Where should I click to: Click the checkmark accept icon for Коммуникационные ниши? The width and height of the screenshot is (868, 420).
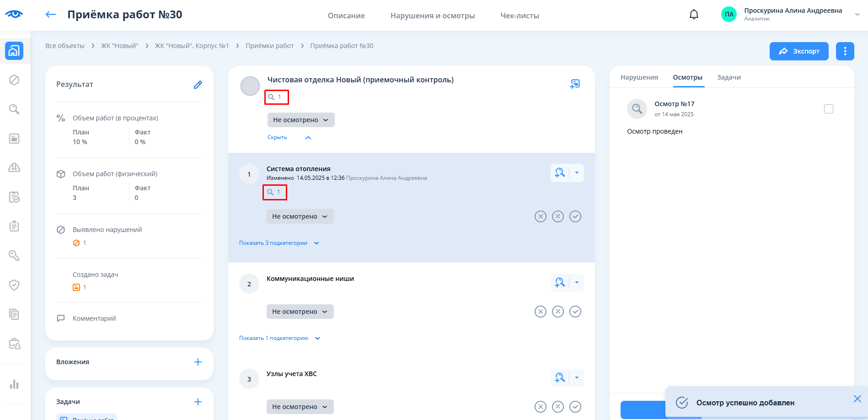[x=575, y=312]
